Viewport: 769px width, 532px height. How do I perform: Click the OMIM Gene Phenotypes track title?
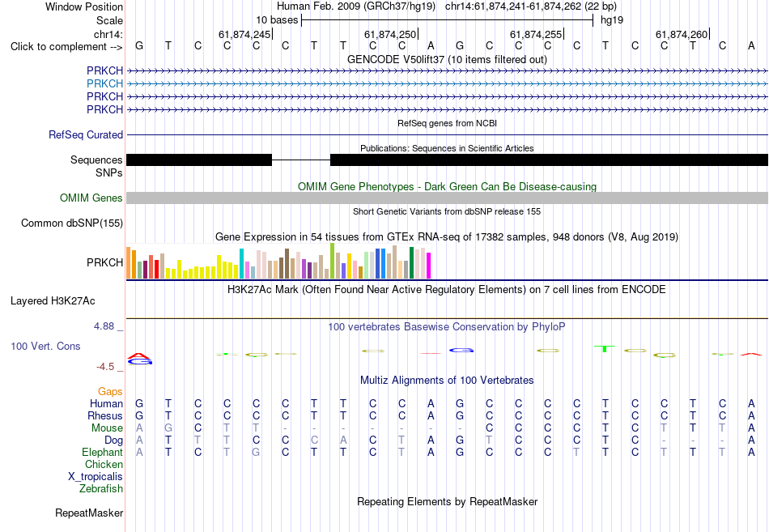coord(447,186)
